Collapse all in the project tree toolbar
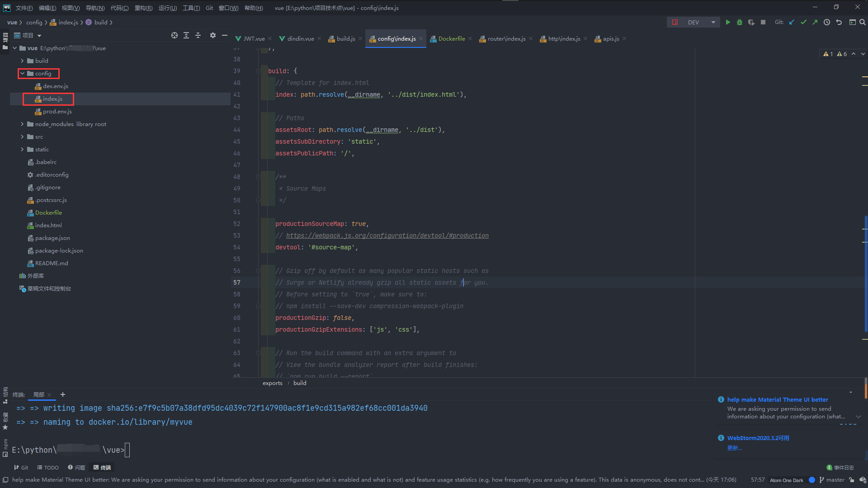 pos(198,35)
